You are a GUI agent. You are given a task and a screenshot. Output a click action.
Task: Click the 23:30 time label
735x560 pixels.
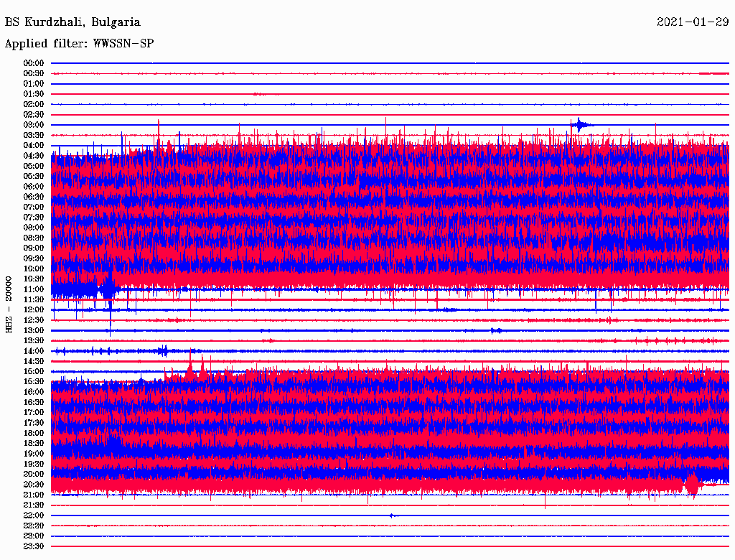[x=34, y=546]
